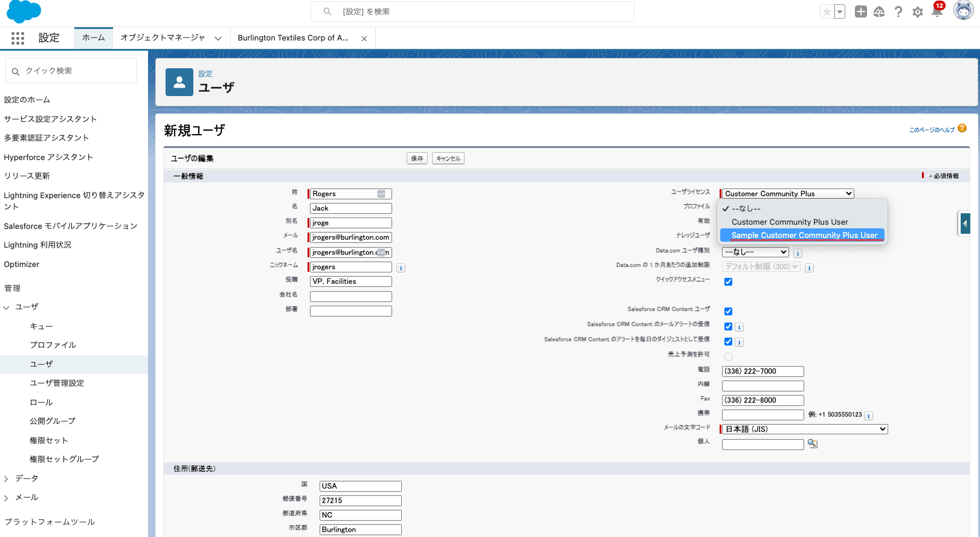
Task: Expand the collapsed right side panel arrow
Action: point(965,223)
